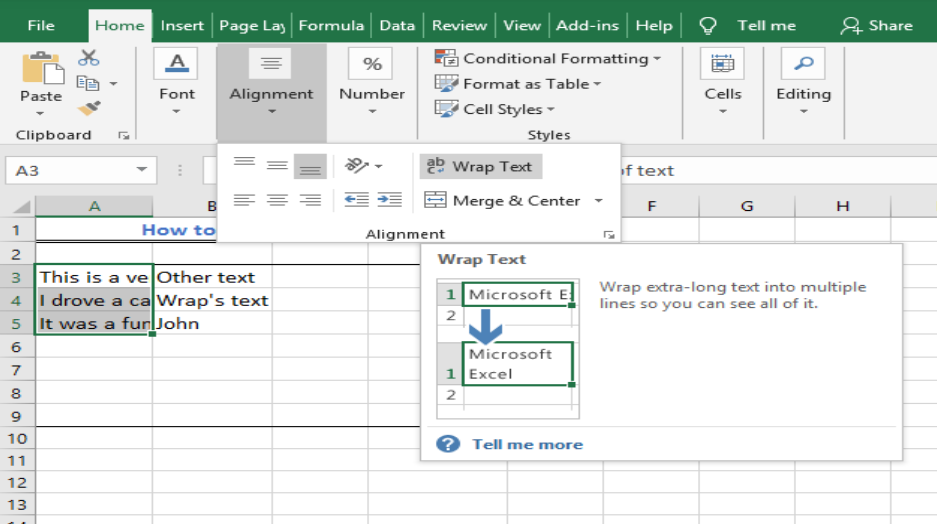The image size is (937, 524).
Task: Open the Font group icon
Action: 177,64
